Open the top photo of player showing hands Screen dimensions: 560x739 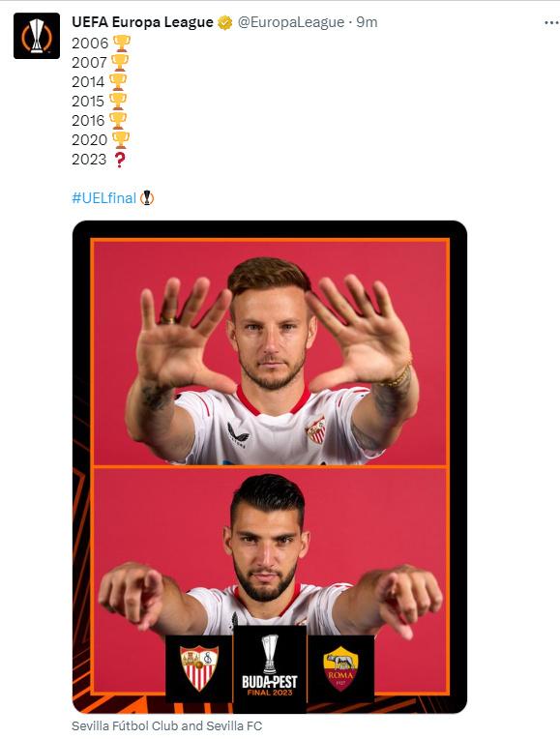[270, 352]
